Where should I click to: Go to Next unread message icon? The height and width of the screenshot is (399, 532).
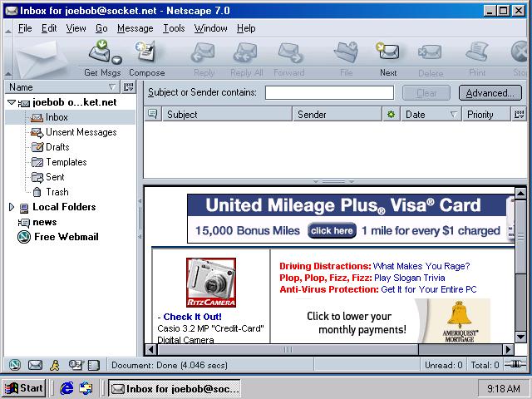388,52
